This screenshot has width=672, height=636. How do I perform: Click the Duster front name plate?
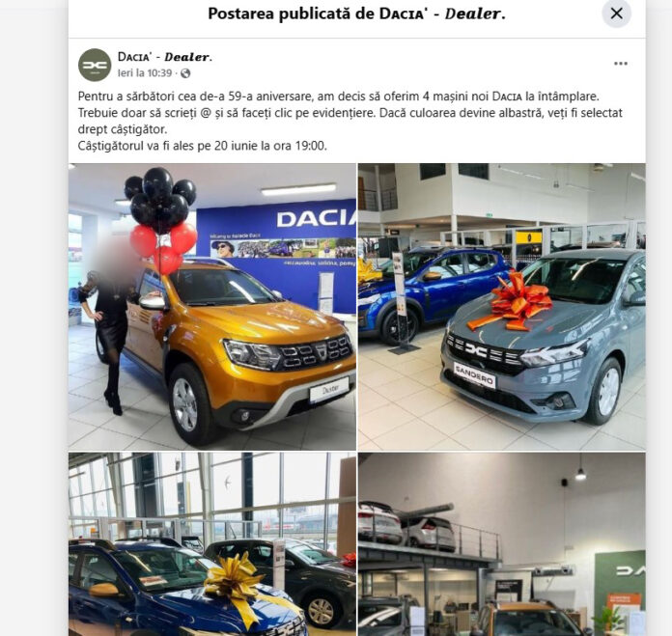[x=329, y=389]
